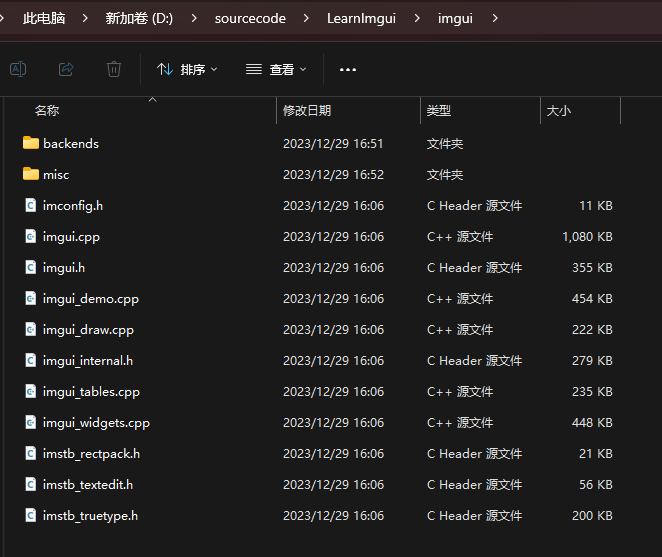
Task: Click the 1,080 KB size value
Action: pyautogui.click(x=587, y=236)
